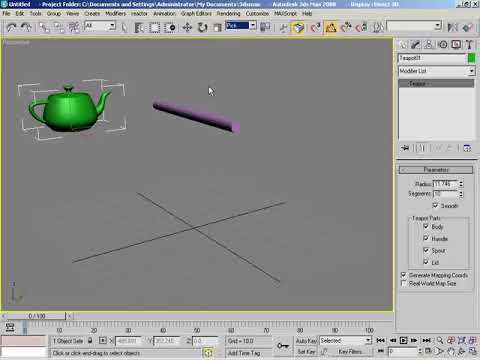Switch to the Modify command panel tab

(416, 45)
